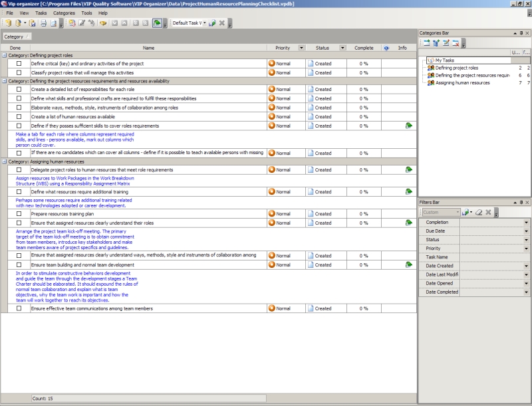Click the green note icon toggle in main toolbar
The image size is (532, 406).
[x=156, y=23]
